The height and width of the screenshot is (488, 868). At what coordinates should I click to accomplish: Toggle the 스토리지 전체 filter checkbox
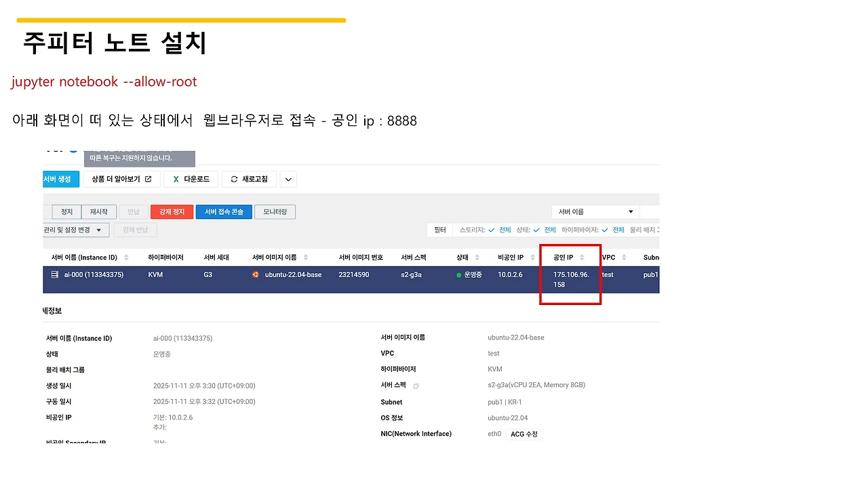pos(490,230)
